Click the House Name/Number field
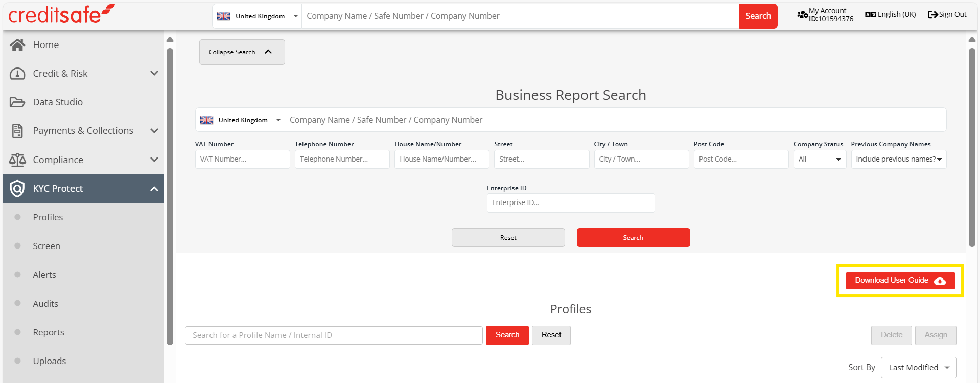The image size is (980, 383). pyautogui.click(x=442, y=160)
